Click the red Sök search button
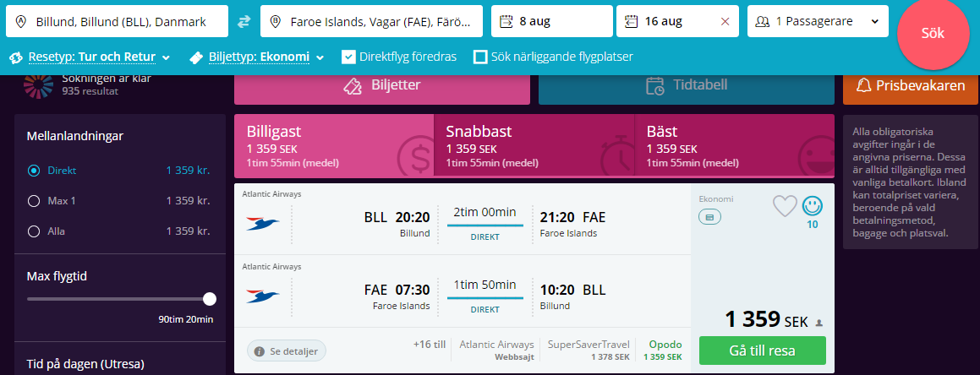Image resolution: width=980 pixels, height=375 pixels. [x=933, y=33]
